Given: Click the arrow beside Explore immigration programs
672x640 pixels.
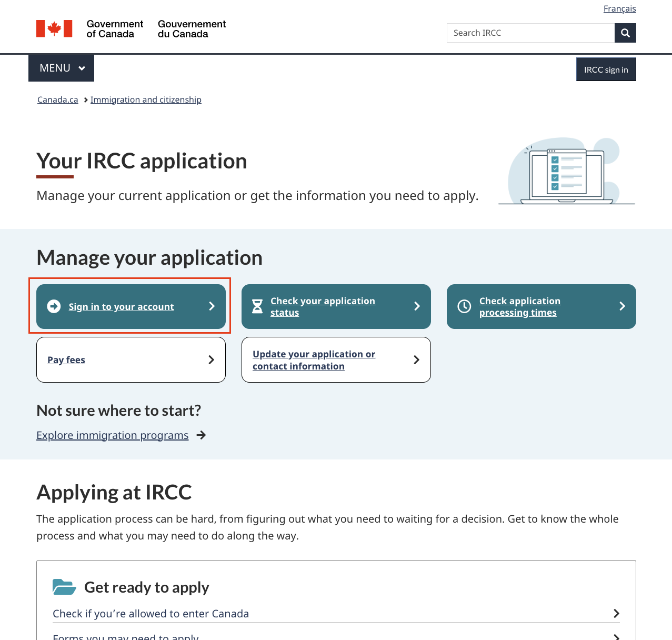Looking at the screenshot, I should click(x=201, y=435).
